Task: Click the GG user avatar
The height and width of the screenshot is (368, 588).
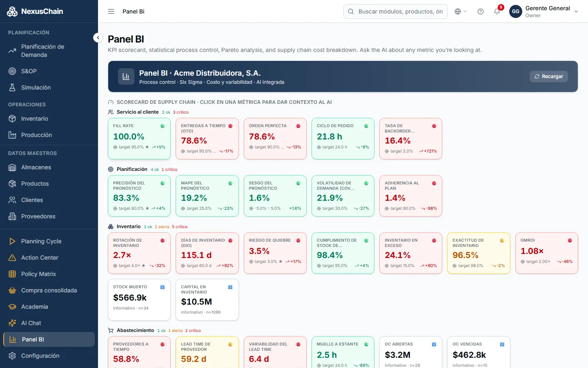Action: point(516,11)
